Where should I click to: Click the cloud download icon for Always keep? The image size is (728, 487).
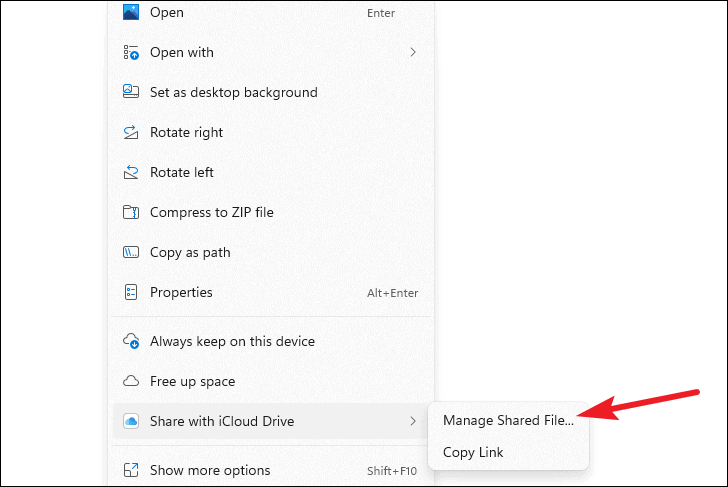pos(131,341)
